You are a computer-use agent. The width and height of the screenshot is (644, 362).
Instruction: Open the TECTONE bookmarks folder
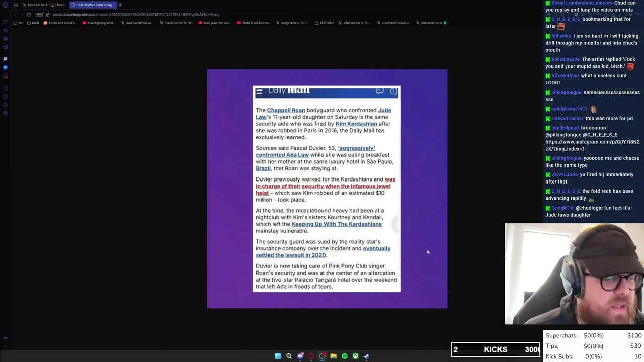pyautogui.click(x=324, y=23)
